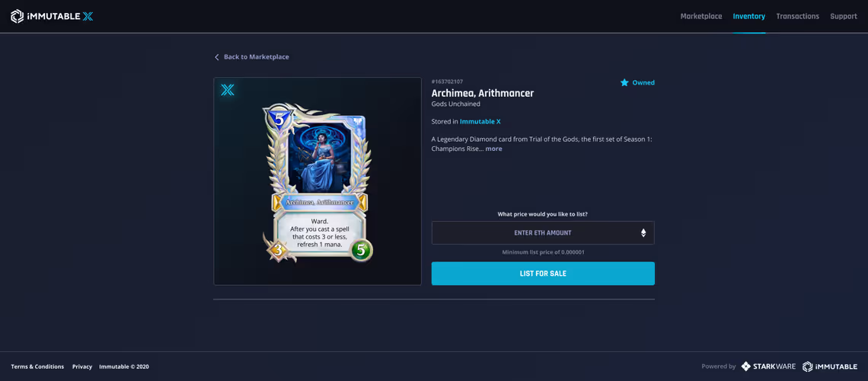The width and height of the screenshot is (868, 381).
Task: Click the Ethereum diamond icon in price field
Action: click(643, 232)
